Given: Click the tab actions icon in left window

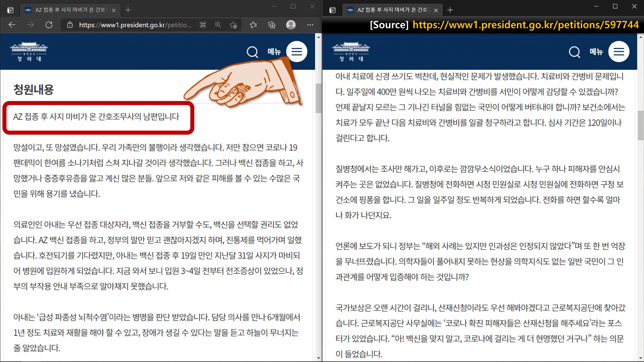Looking at the screenshot, I should tap(10, 10).
